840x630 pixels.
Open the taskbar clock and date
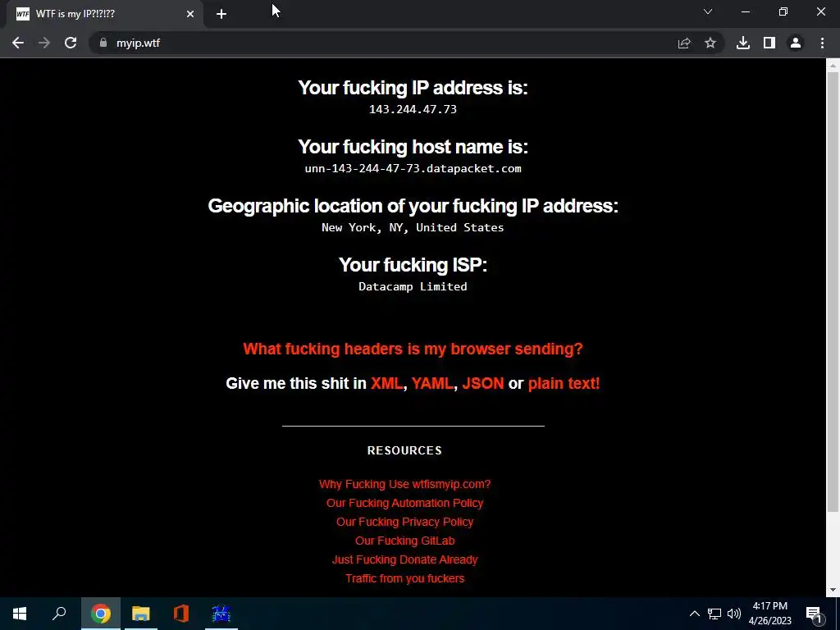click(769, 614)
